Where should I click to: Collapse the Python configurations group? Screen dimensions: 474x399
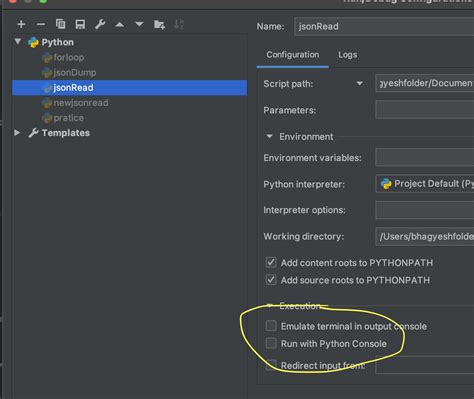click(18, 42)
